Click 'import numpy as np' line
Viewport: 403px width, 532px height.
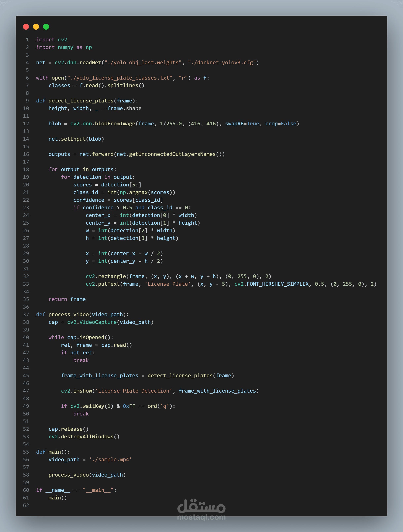click(64, 47)
